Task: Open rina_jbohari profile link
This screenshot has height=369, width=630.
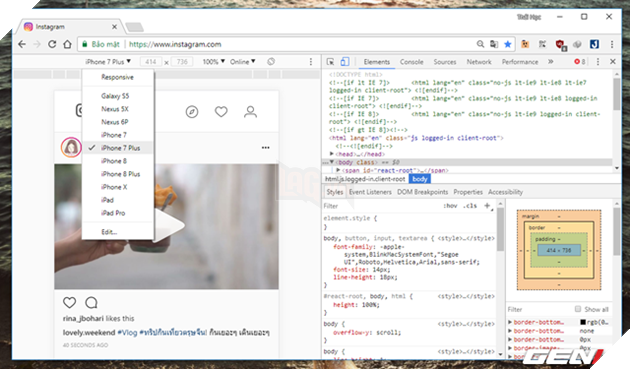Action: 84,318
